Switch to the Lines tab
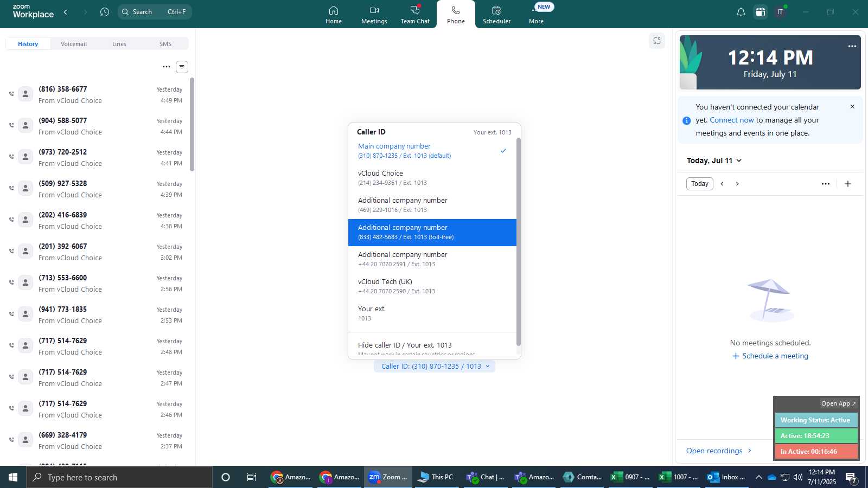Screen dimensions: 868x488 (119, 44)
